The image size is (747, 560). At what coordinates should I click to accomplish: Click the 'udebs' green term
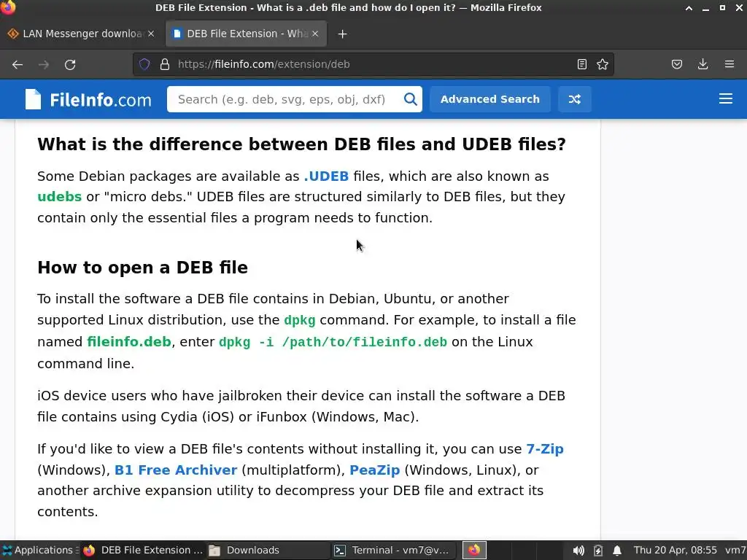[x=60, y=197]
